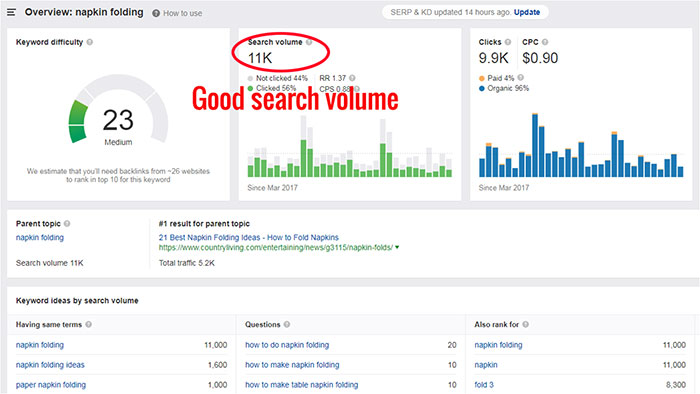Open the countryliving.com napkin-folds URL
The image size is (700, 394).
tap(275, 247)
